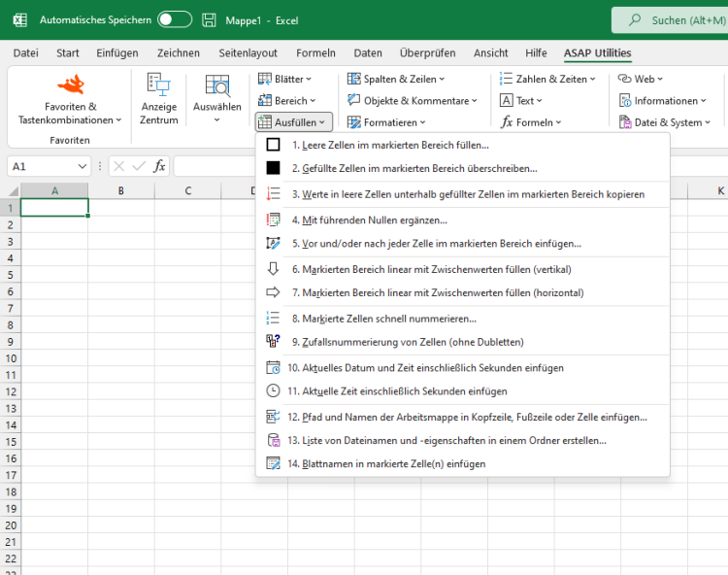This screenshot has height=575, width=728.
Task: Select column B header
Action: click(x=121, y=190)
